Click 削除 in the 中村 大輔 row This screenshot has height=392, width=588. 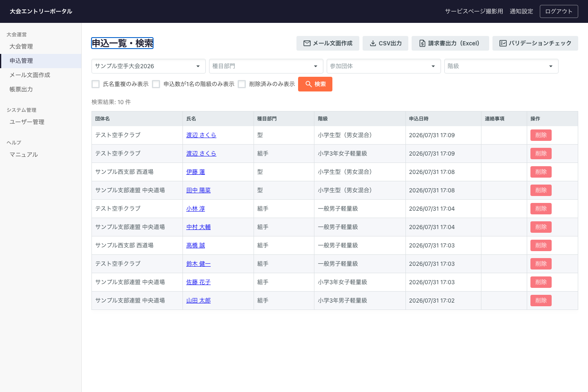(x=541, y=227)
